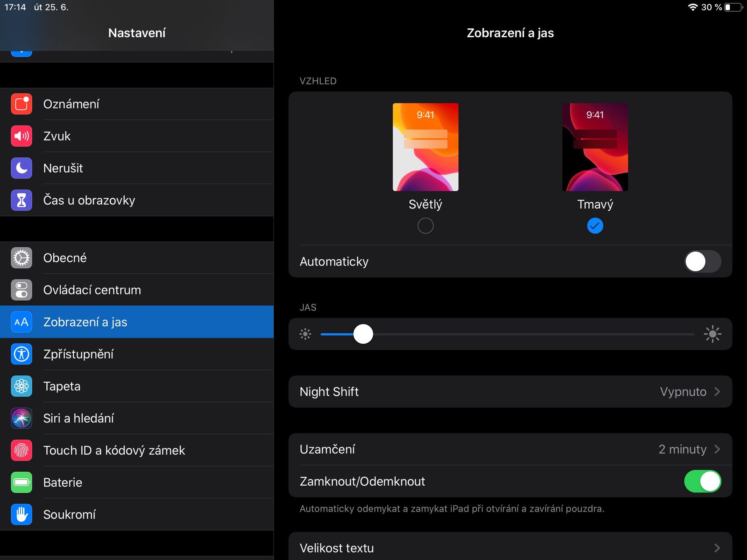Select the Zvuk speaker icon

[x=21, y=136]
